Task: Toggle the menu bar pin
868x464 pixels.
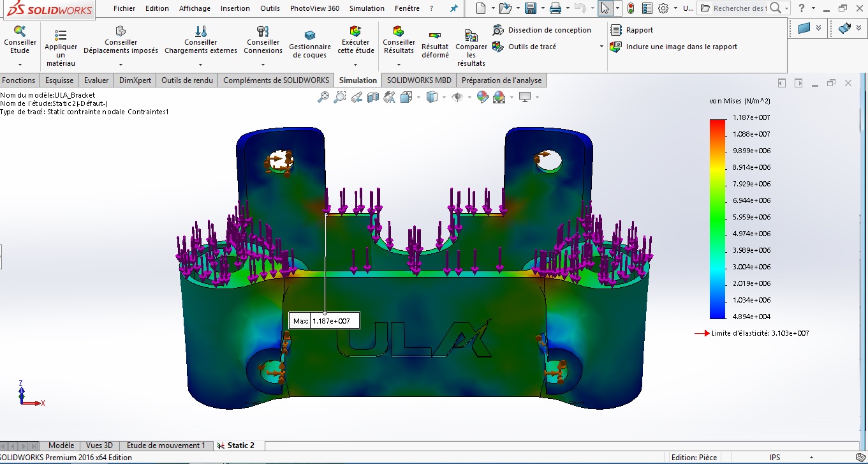Action: pyautogui.click(x=454, y=9)
